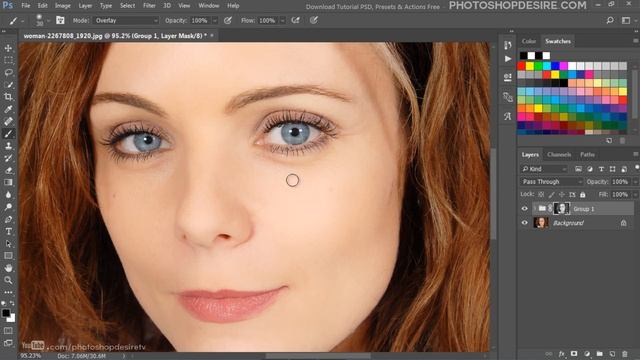Image resolution: width=640 pixels, height=360 pixels.
Task: Select the Blur tool
Action: pos(8,195)
